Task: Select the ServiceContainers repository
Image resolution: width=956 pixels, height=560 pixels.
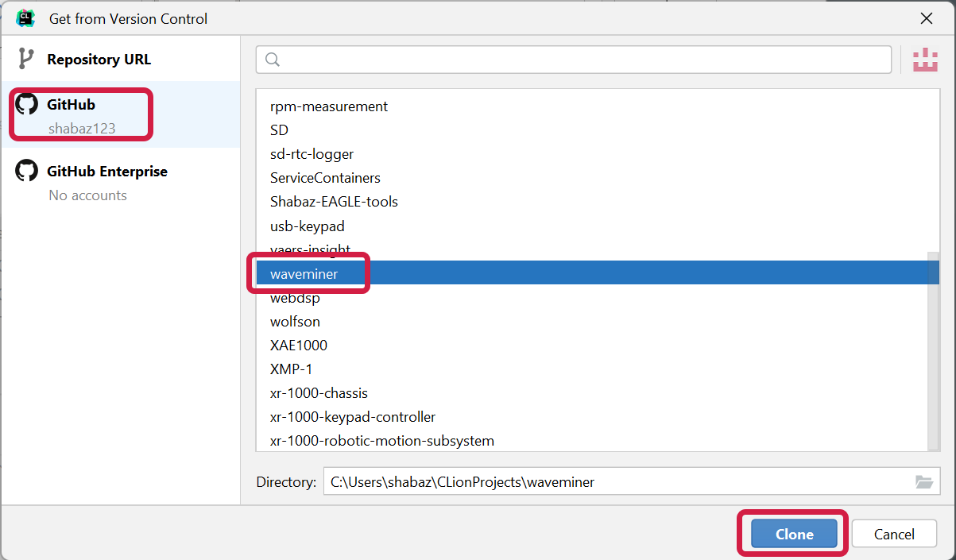Action: coord(591,178)
